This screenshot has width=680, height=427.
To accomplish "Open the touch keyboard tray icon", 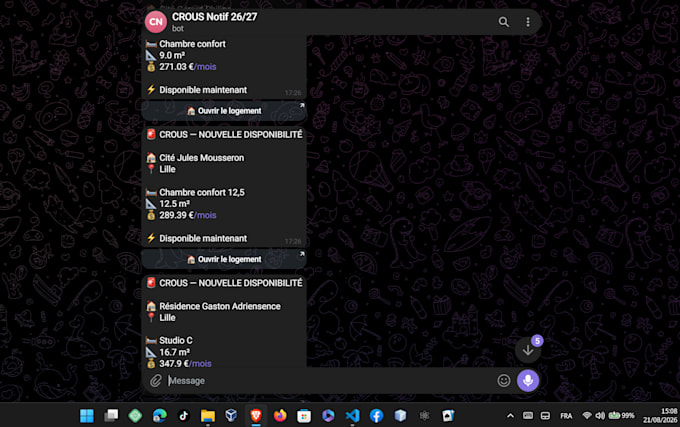I will 528,416.
